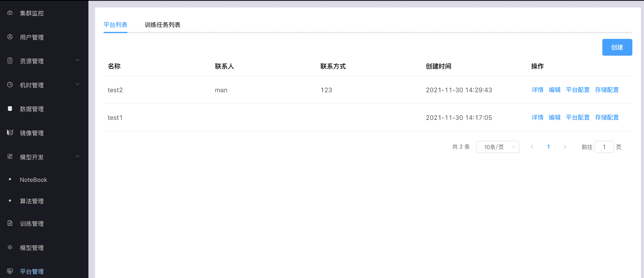Click timestamp 2021-11-30 14:17:05
644x278 pixels.
tap(459, 118)
